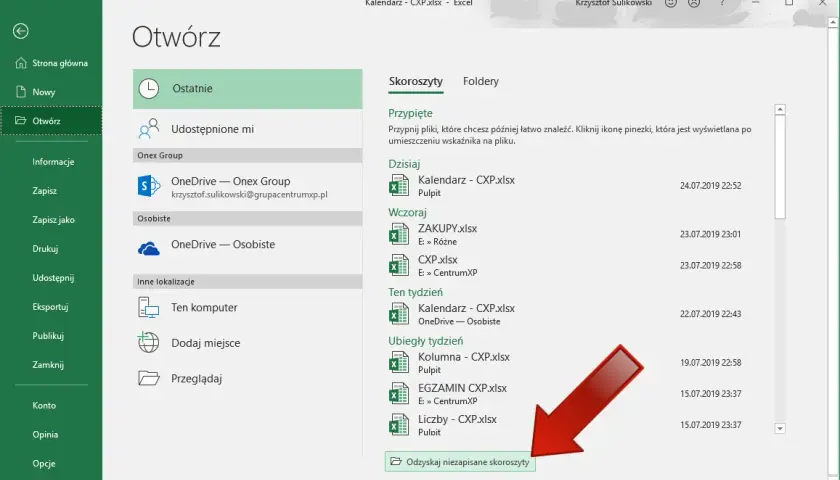Select Drukuj in the sidebar
This screenshot has width=840, height=480.
pyautogui.click(x=45, y=249)
